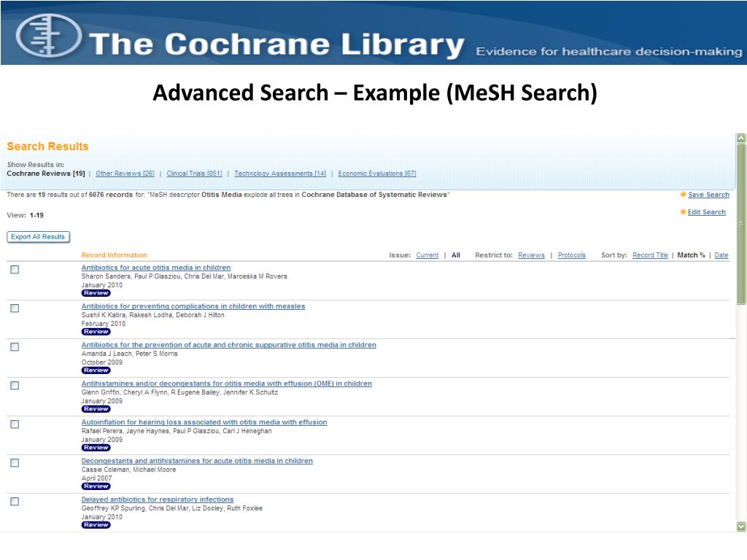Click authors line Rafael Perera, Jayne Haynes

click(177, 431)
